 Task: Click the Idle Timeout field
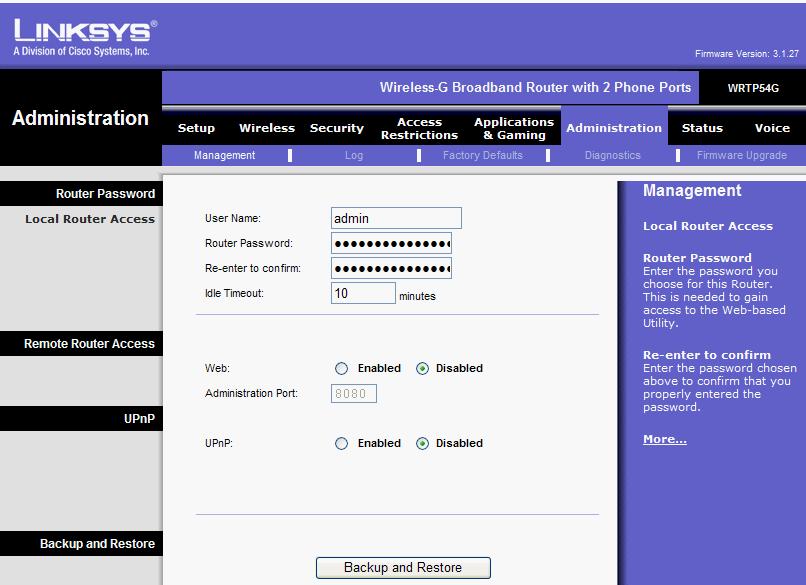[363, 293]
